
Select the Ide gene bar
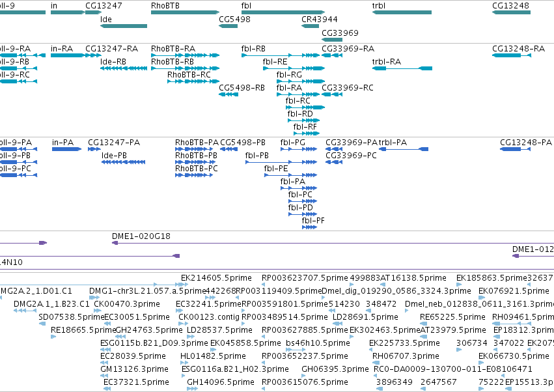pyautogui.click(x=123, y=26)
